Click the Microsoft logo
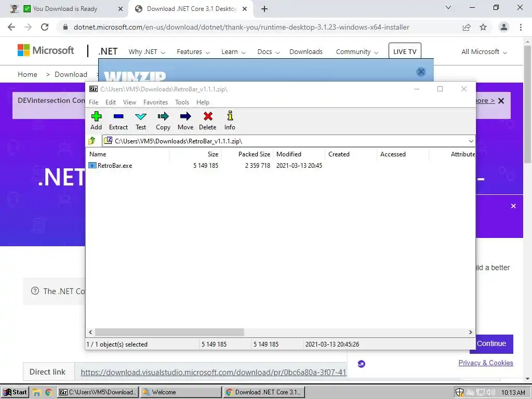Screen dimensions: 532x399 click(46, 50)
